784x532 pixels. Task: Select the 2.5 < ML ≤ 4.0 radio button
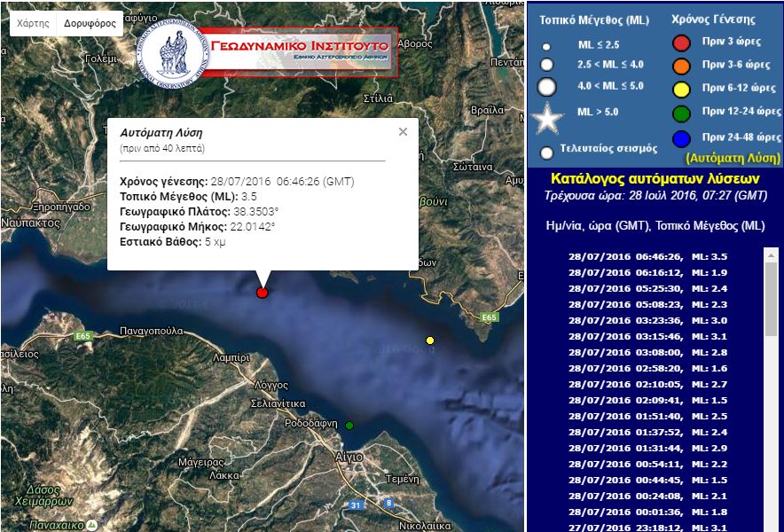pyautogui.click(x=545, y=63)
